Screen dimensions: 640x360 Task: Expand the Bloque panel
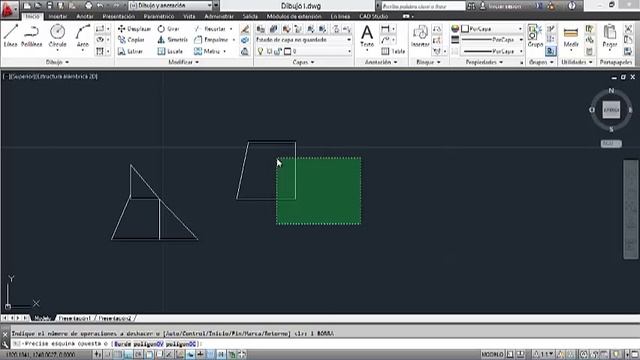point(428,62)
